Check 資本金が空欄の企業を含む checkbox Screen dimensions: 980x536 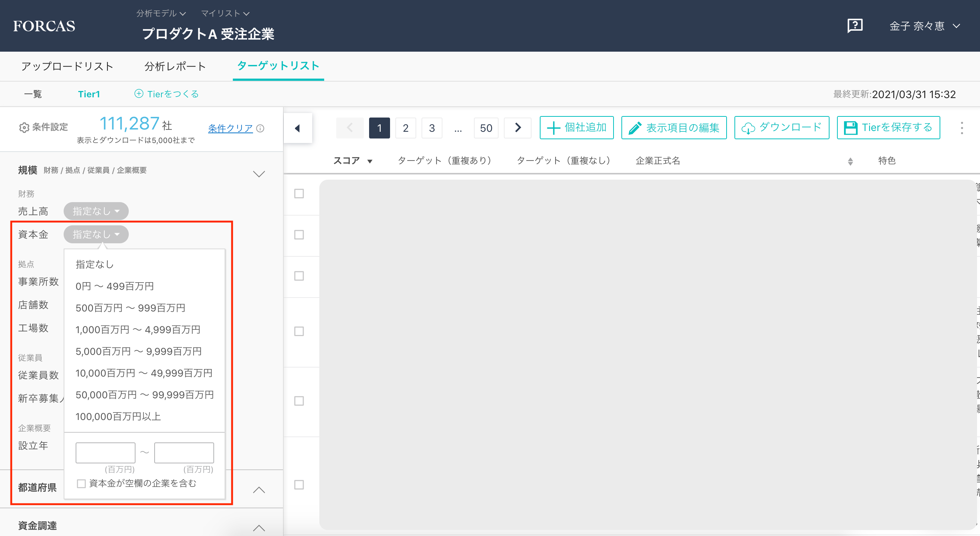coord(81,484)
